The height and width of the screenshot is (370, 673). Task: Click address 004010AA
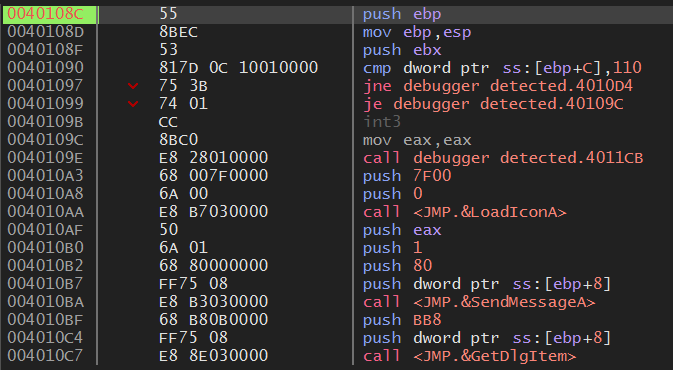[x=45, y=212]
